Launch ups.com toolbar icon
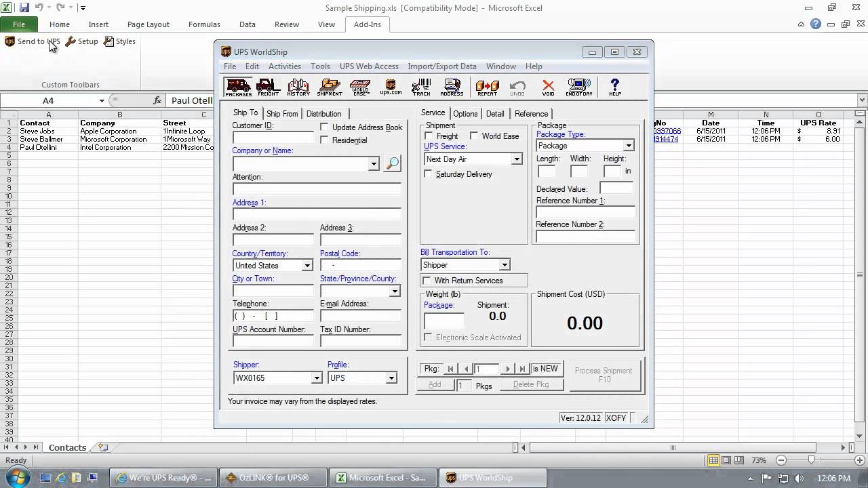 coord(391,87)
